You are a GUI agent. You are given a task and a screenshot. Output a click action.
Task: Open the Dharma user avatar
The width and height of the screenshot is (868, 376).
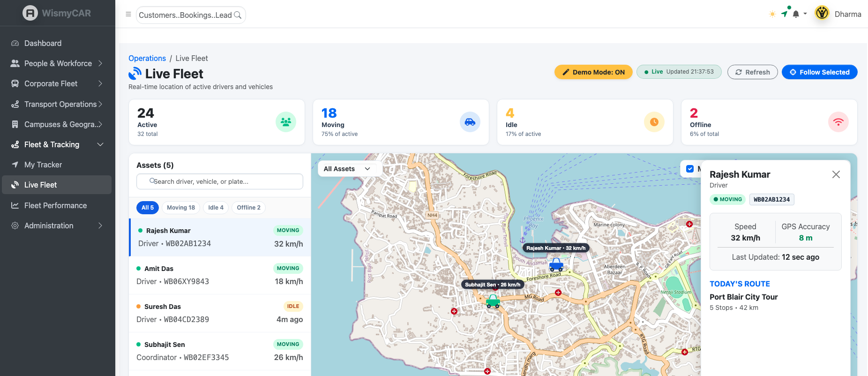[x=822, y=13]
